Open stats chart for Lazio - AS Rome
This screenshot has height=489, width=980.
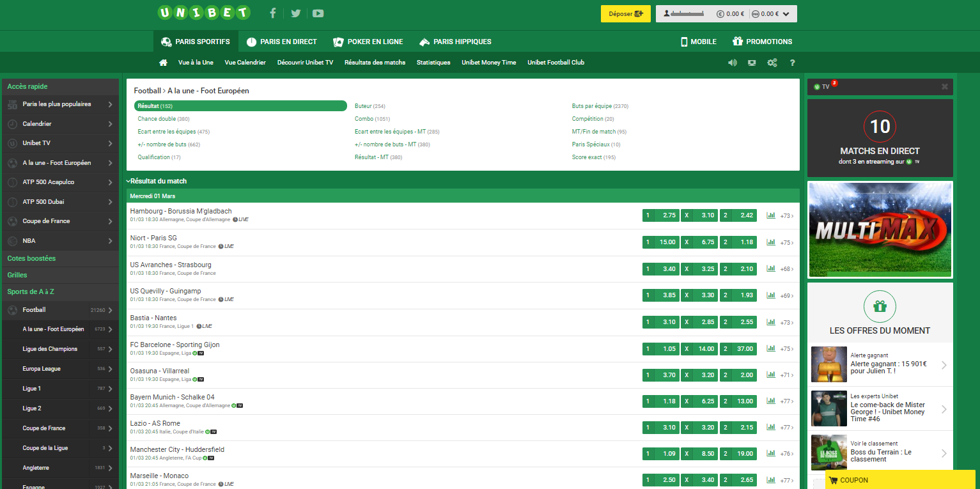point(771,428)
